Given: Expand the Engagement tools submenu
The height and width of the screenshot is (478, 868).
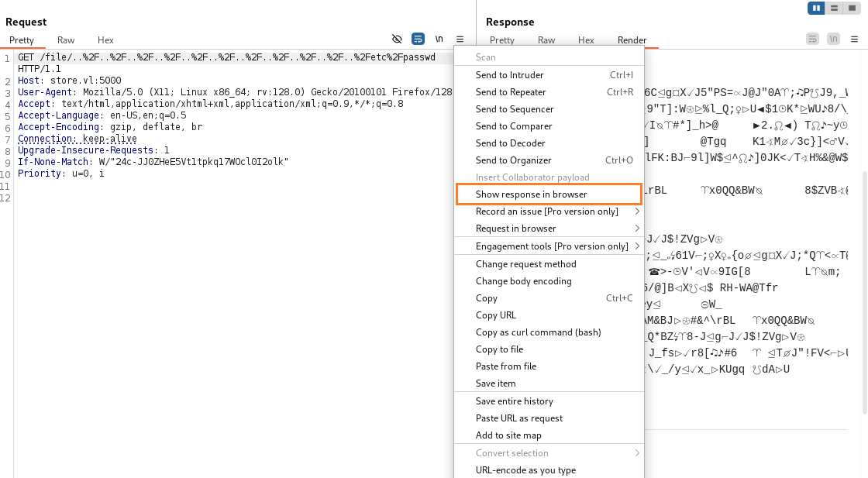Looking at the screenshot, I should 549,246.
